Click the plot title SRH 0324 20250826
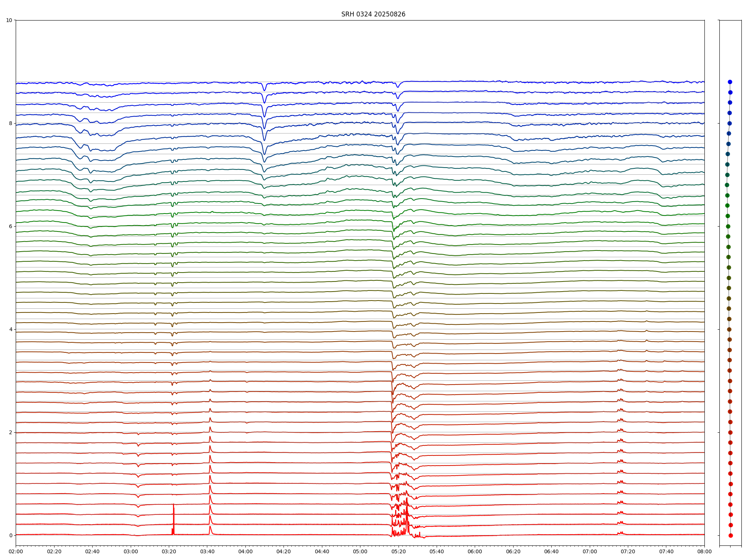Viewport: 747px width, 560px height. pyautogui.click(x=373, y=14)
